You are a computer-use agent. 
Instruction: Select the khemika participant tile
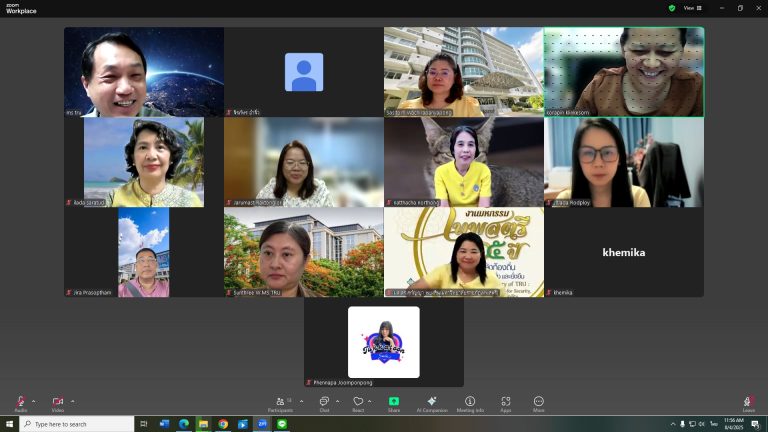tap(624, 252)
